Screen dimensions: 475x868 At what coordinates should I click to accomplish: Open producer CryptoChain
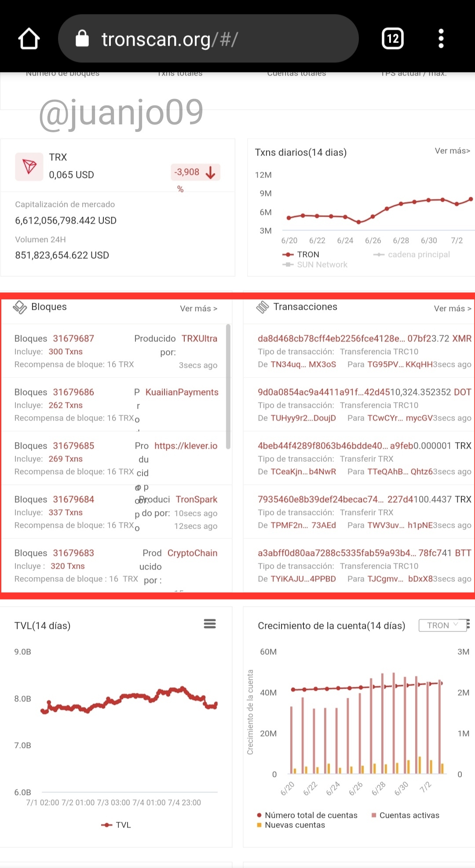pyautogui.click(x=193, y=553)
